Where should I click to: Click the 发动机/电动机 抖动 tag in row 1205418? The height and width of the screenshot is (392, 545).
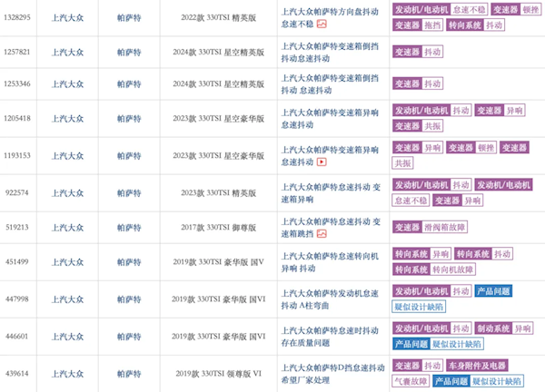431,111
